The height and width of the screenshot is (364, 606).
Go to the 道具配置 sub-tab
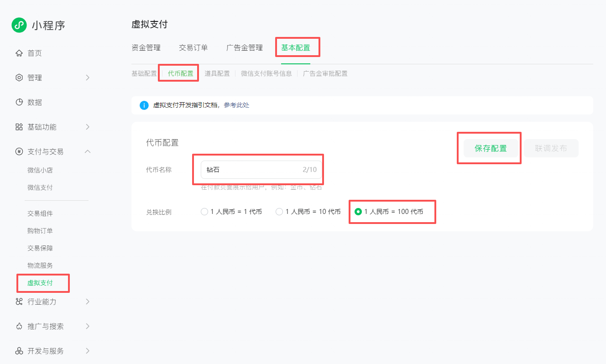(x=217, y=73)
